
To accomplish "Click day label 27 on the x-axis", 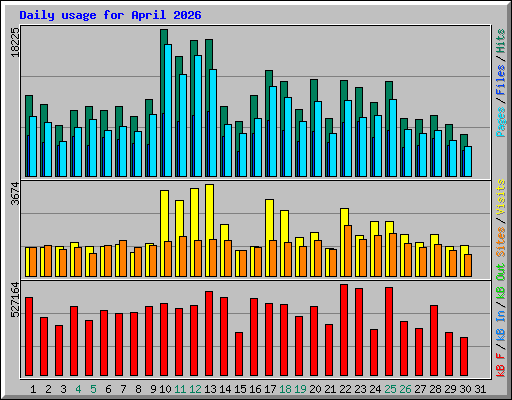I will [x=420, y=389].
